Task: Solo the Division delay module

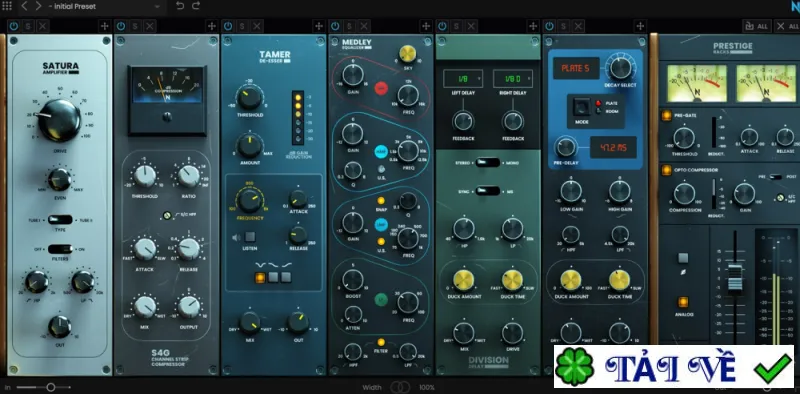Action: (457, 26)
